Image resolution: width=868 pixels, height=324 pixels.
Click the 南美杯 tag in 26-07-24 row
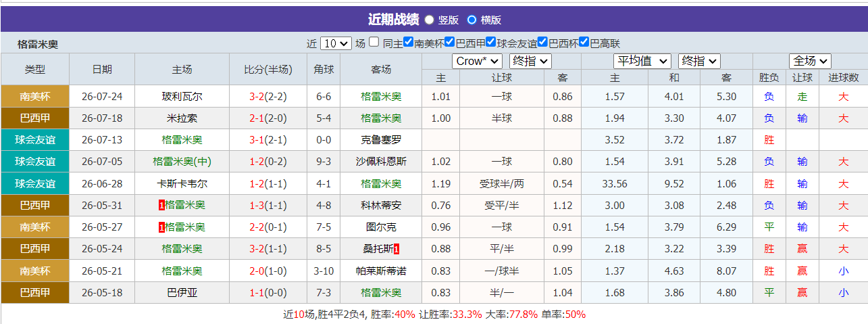35,96
